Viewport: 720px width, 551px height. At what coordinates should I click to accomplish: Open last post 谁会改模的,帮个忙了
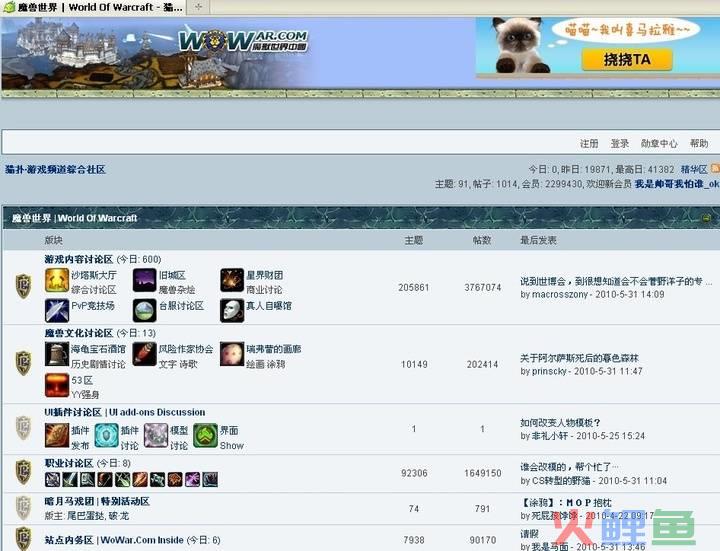click(x=569, y=467)
